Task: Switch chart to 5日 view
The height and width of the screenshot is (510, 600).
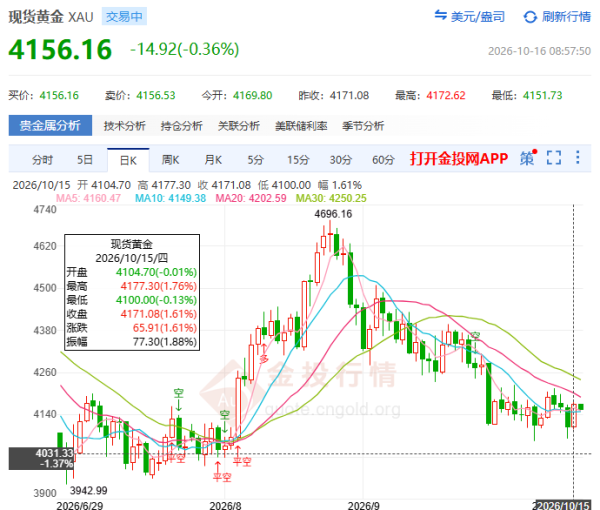Action: click(85, 160)
